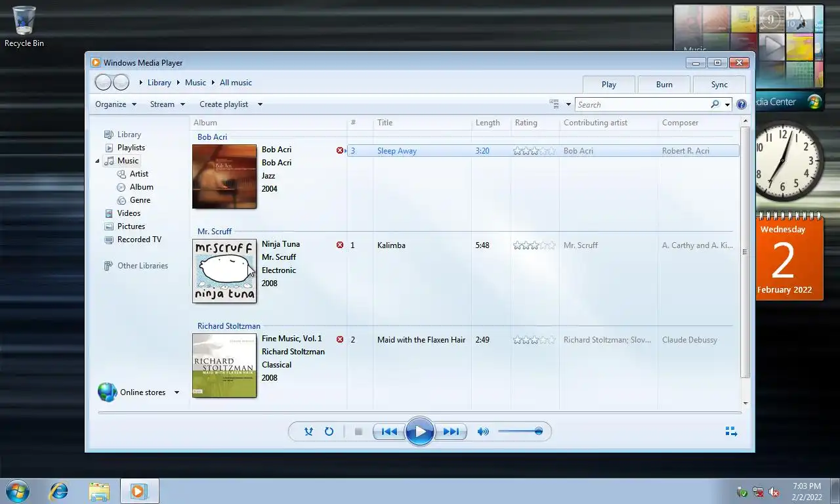Set the star rating for Kalimba
Image resolution: width=840 pixels, height=504 pixels.
(x=534, y=245)
